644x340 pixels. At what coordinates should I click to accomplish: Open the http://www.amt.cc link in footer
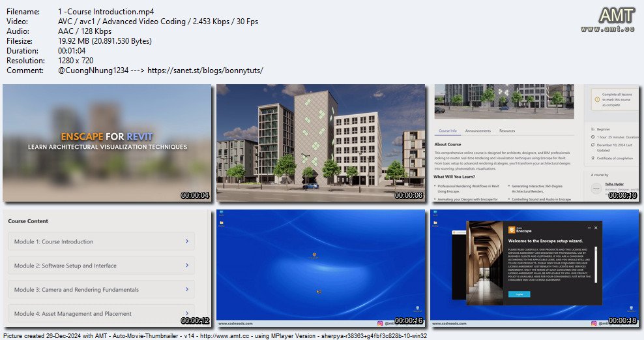(x=224, y=336)
